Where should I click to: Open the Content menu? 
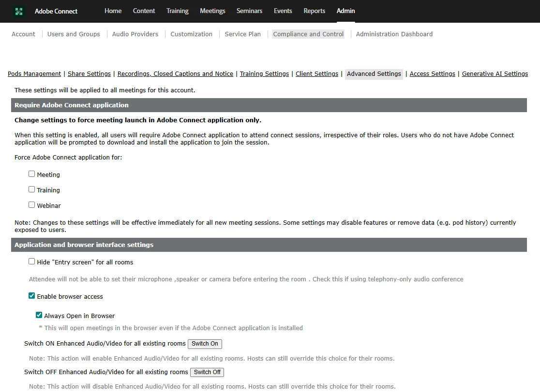[x=144, y=11]
